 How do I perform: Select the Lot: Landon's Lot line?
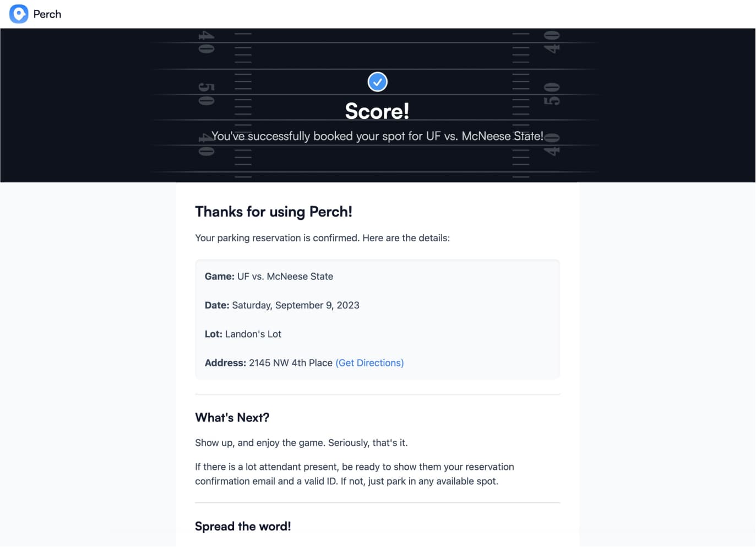click(243, 334)
